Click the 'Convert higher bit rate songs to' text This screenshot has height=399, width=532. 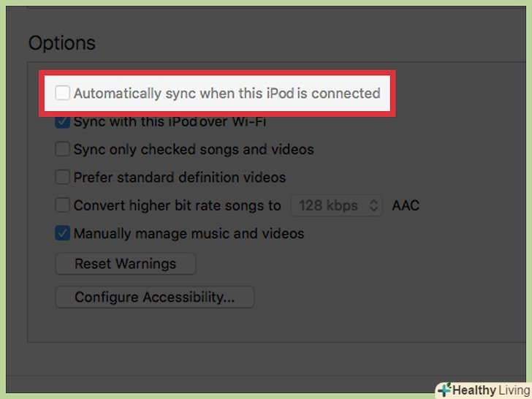click(x=177, y=205)
